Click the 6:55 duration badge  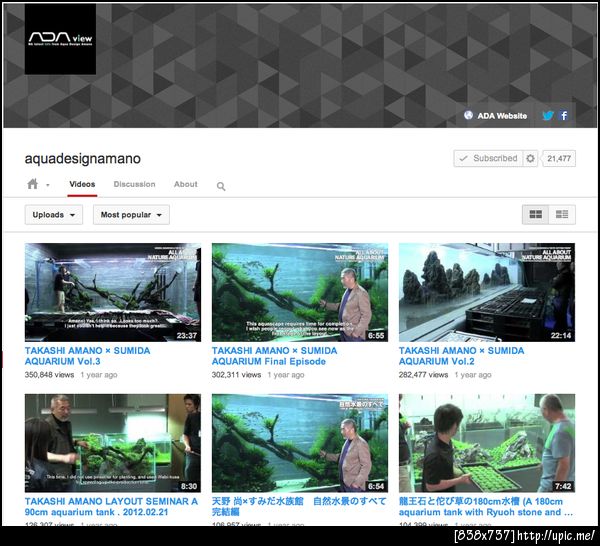[376, 336]
